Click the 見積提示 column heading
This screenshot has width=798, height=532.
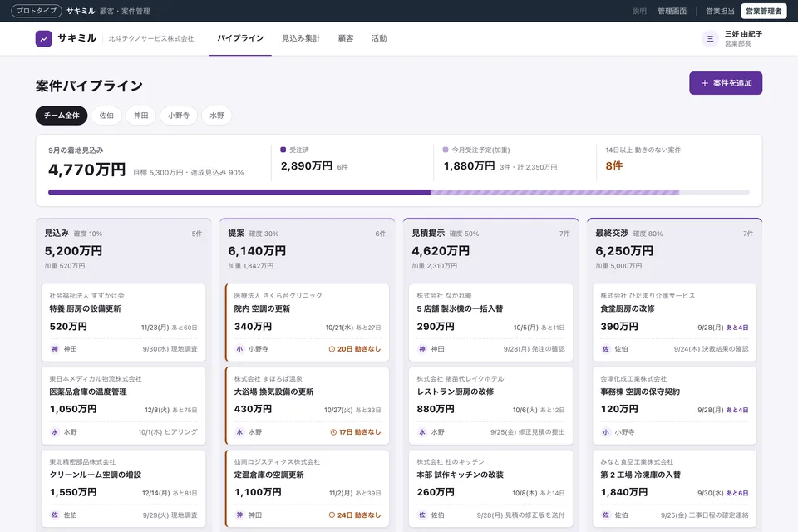click(x=428, y=233)
